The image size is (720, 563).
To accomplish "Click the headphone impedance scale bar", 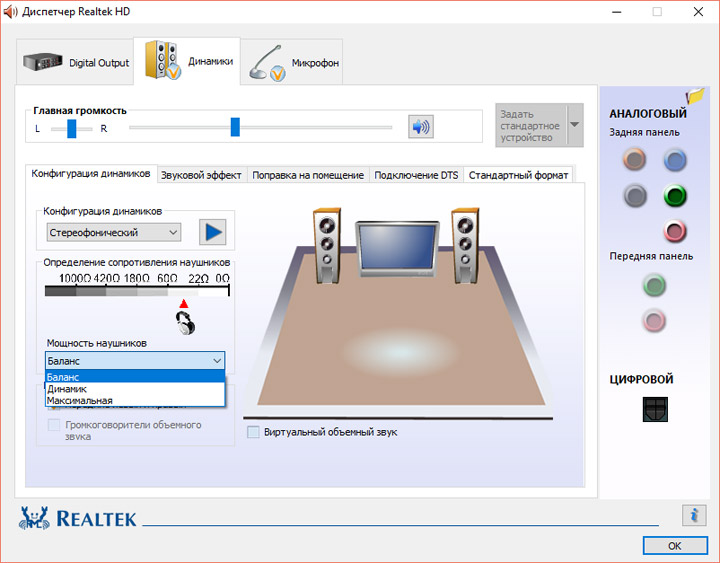I will [x=137, y=291].
